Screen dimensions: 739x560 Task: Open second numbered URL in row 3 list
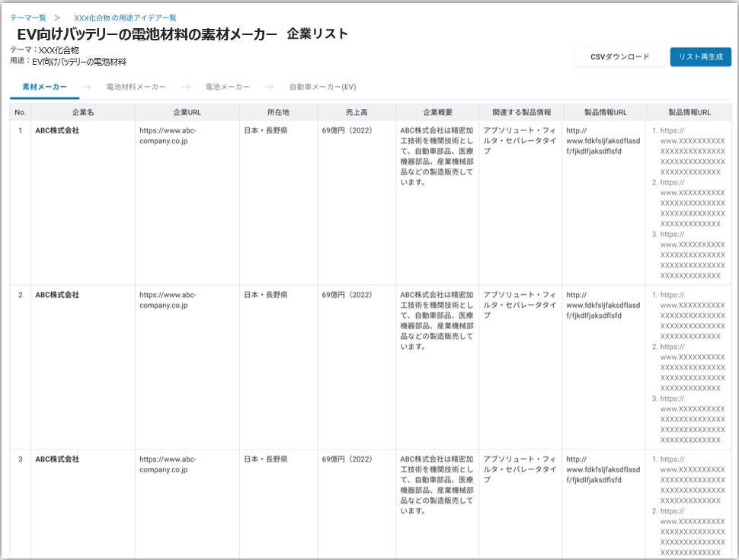click(693, 532)
